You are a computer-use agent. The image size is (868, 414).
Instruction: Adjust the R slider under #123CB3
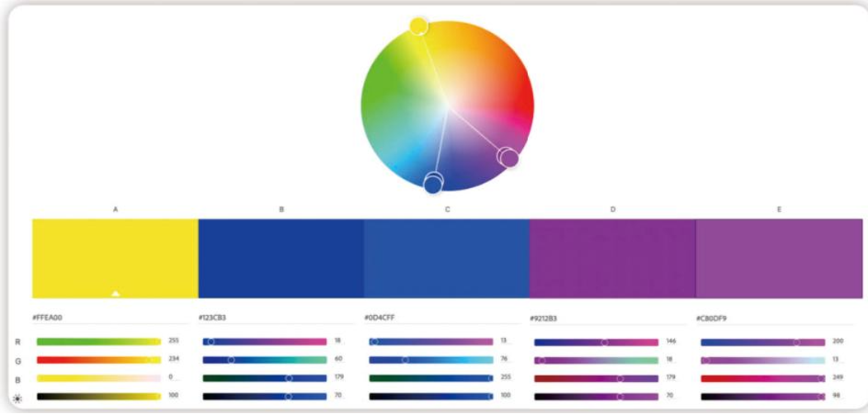tap(265, 341)
